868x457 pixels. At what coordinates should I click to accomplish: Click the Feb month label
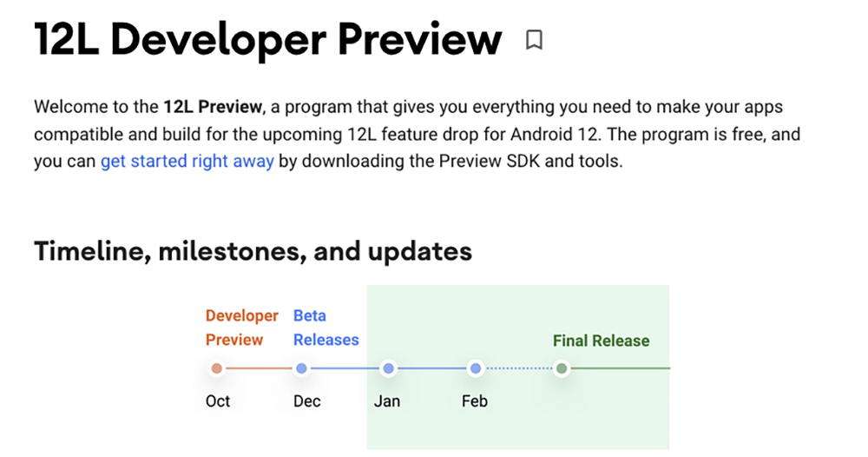tap(475, 401)
